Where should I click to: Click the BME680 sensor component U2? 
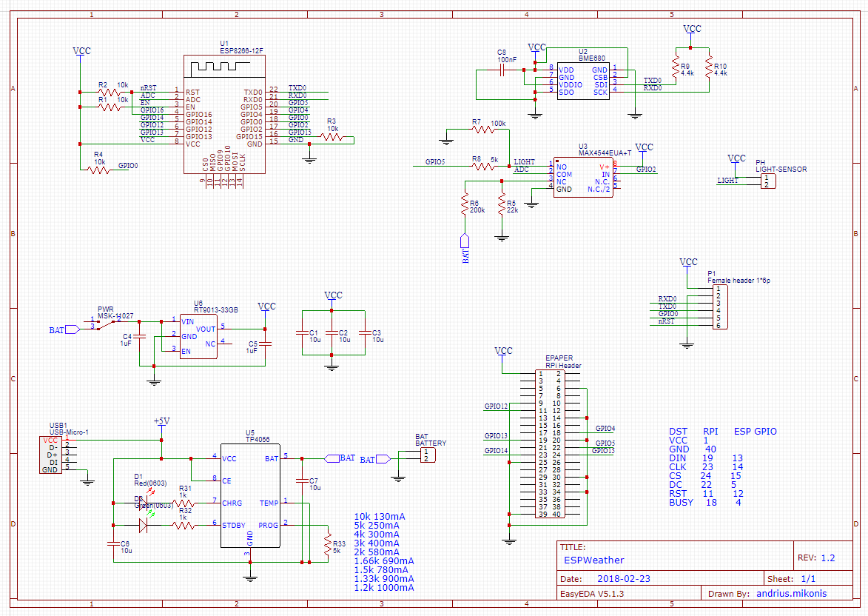click(x=583, y=81)
